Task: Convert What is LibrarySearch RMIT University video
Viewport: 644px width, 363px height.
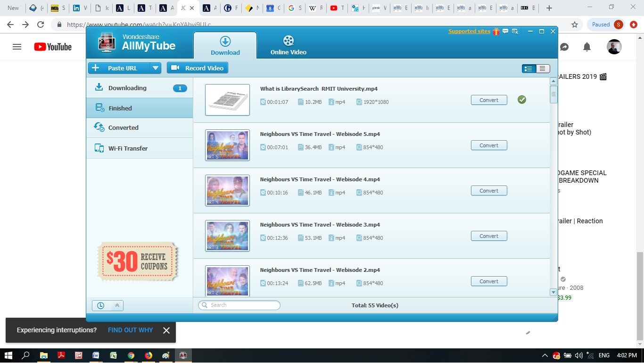Action: click(489, 100)
